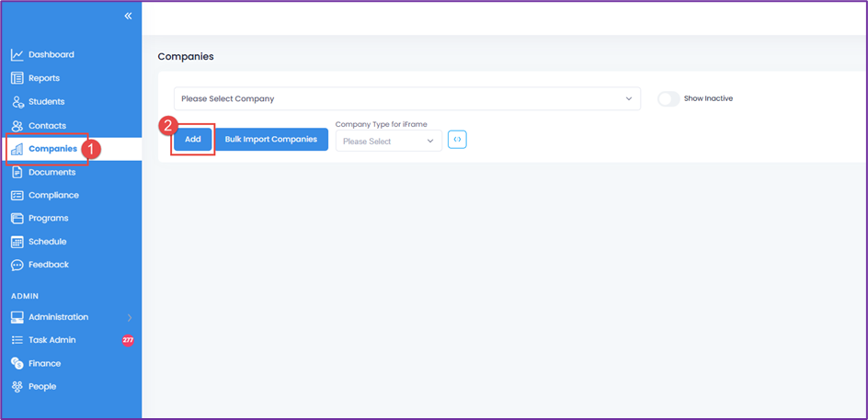
Task: Open the People menu item
Action: pyautogui.click(x=42, y=387)
